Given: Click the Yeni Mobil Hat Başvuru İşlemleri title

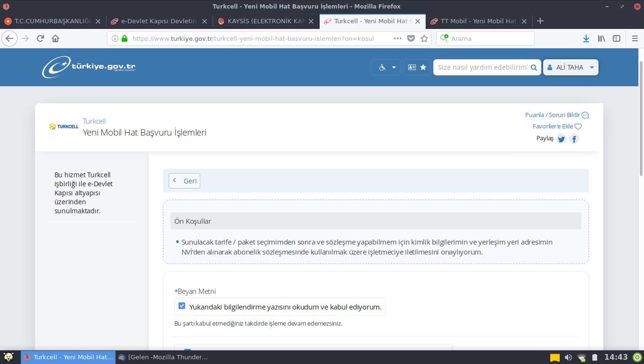Looking at the screenshot, I should click(x=145, y=133).
